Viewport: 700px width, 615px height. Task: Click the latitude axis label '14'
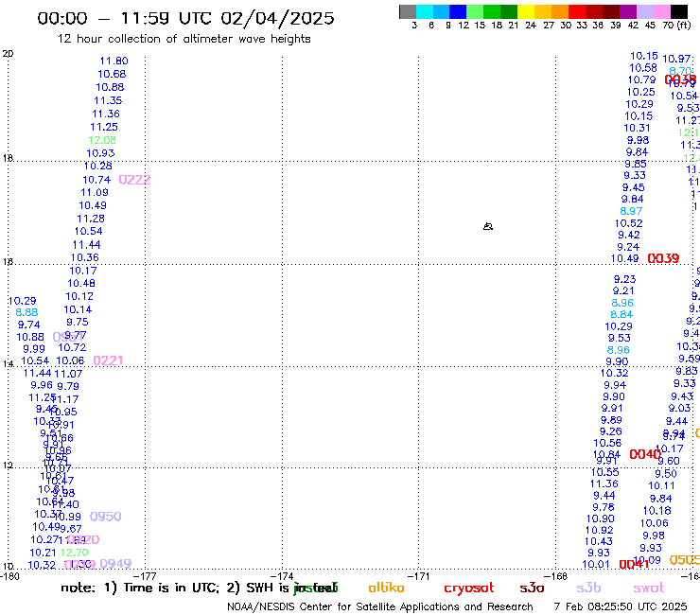pyautogui.click(x=8, y=363)
